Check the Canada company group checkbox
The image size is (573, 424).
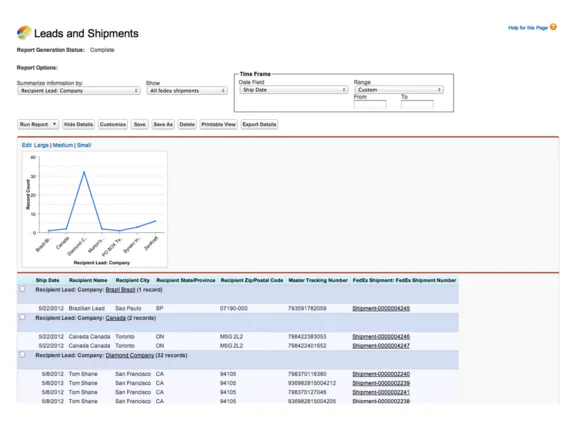(x=22, y=317)
